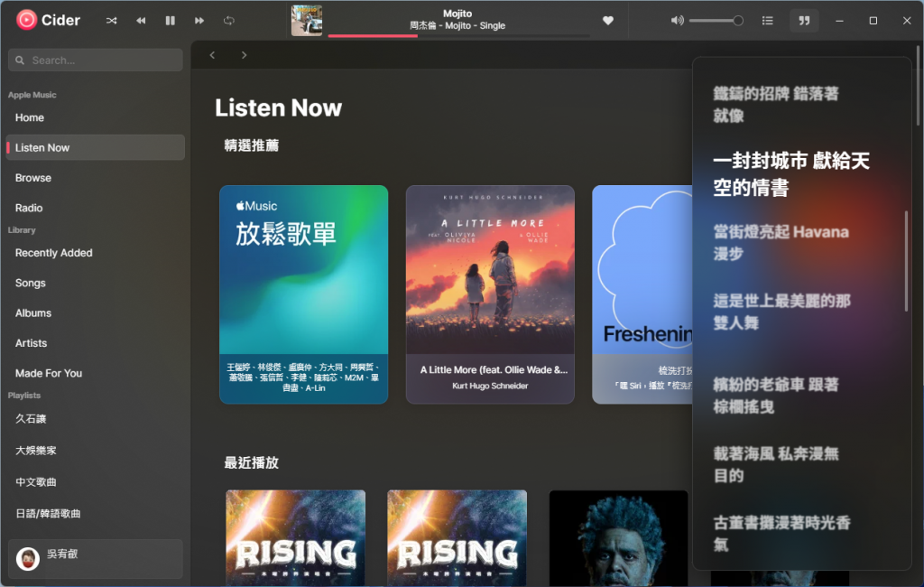This screenshot has width=924, height=587.
Task: Mute audio with the speaker icon
Action: tap(677, 21)
